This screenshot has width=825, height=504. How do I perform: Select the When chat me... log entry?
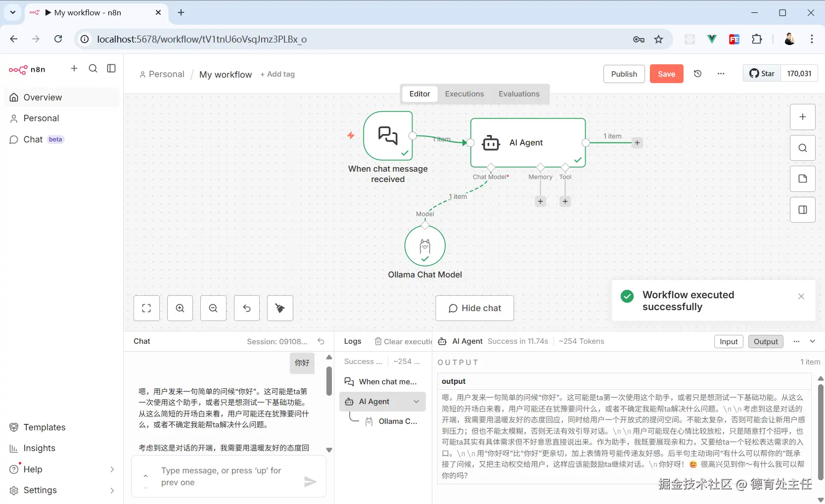point(383,382)
